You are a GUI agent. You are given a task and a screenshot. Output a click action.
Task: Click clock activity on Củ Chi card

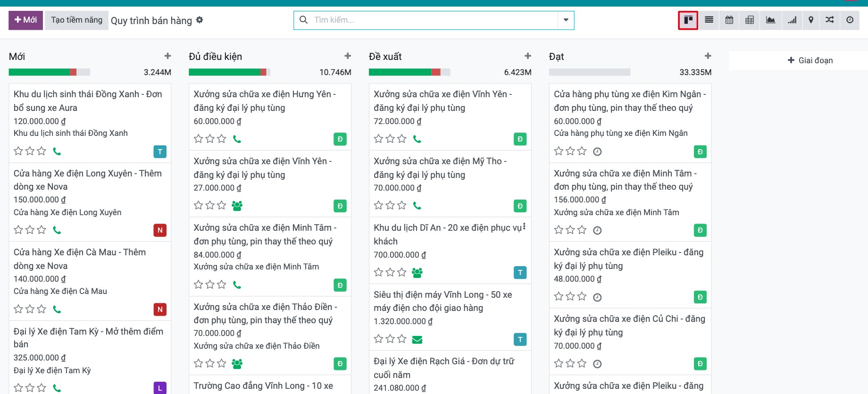pyautogui.click(x=597, y=364)
